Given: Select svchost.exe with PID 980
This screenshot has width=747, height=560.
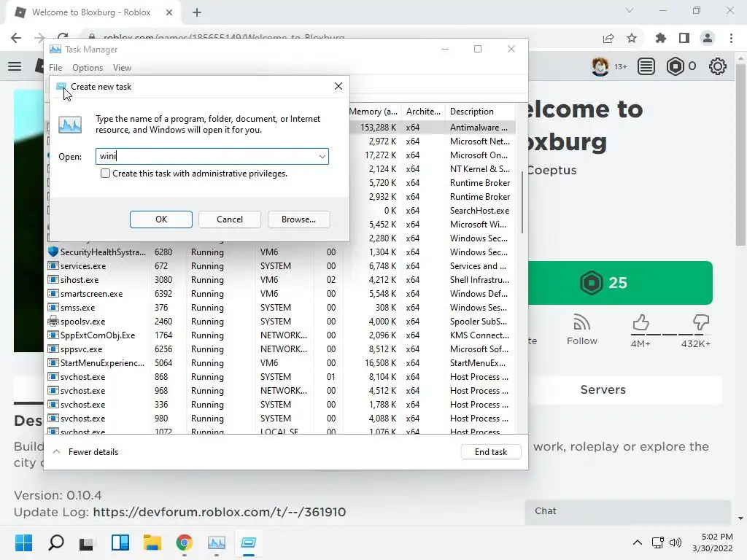Looking at the screenshot, I should (281, 418).
